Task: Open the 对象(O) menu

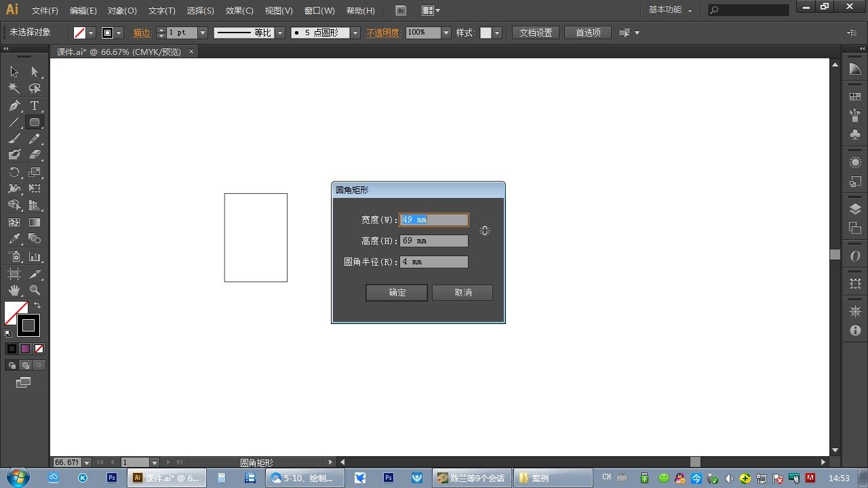Action: [122, 11]
